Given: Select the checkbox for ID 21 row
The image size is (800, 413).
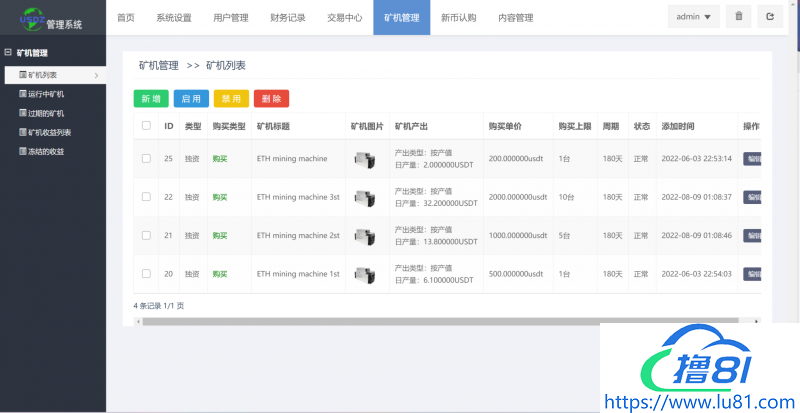Looking at the screenshot, I should [x=146, y=235].
